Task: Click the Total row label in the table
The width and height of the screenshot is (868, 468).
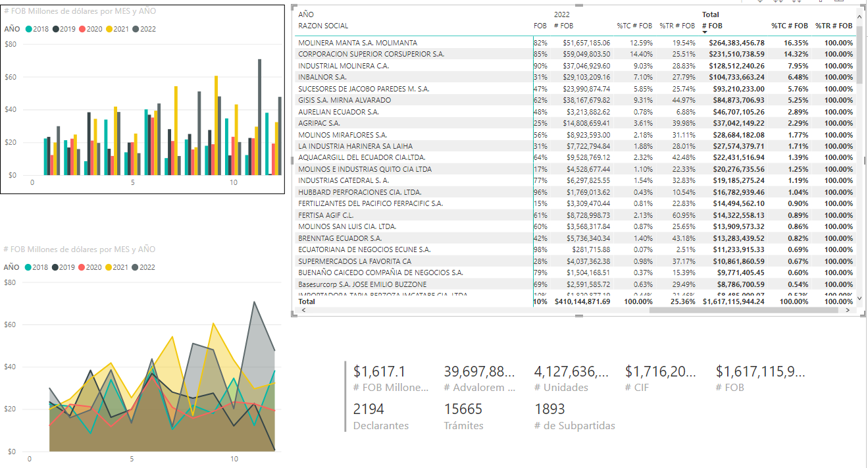Action: [x=307, y=301]
